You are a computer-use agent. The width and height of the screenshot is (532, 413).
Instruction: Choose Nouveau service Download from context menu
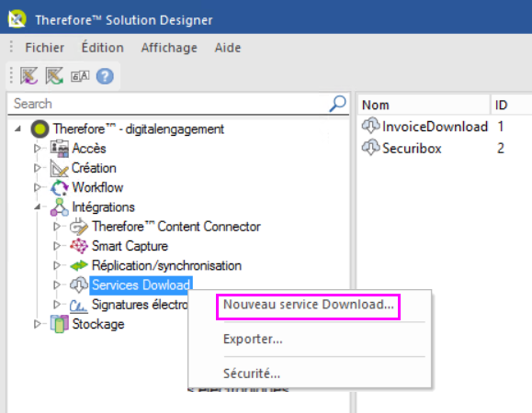pyautogui.click(x=309, y=305)
